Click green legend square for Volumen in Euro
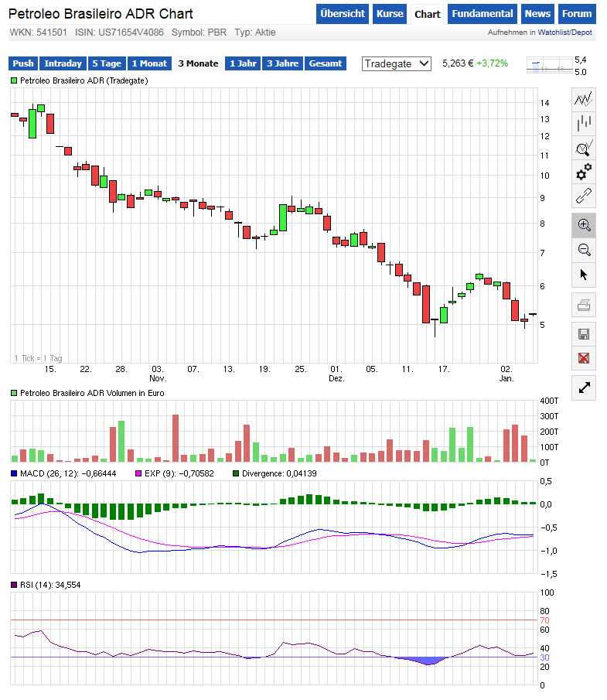The height and width of the screenshot is (700, 607). pos(14,393)
